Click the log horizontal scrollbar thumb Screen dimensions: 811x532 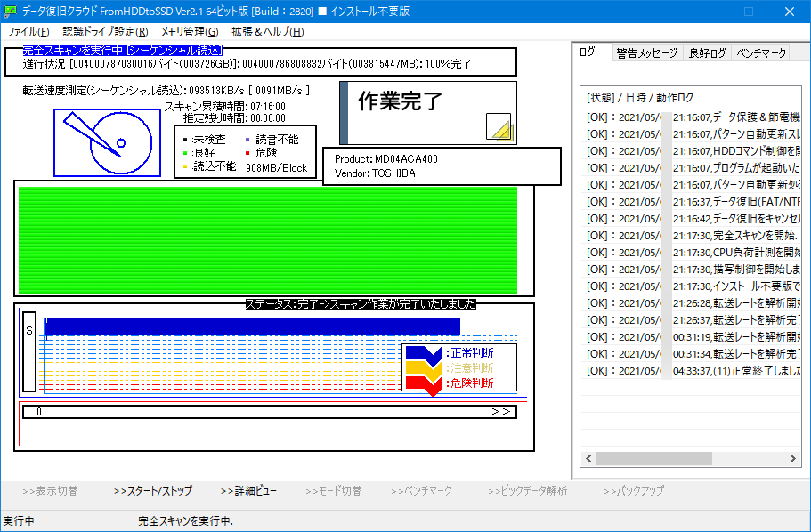(653, 458)
